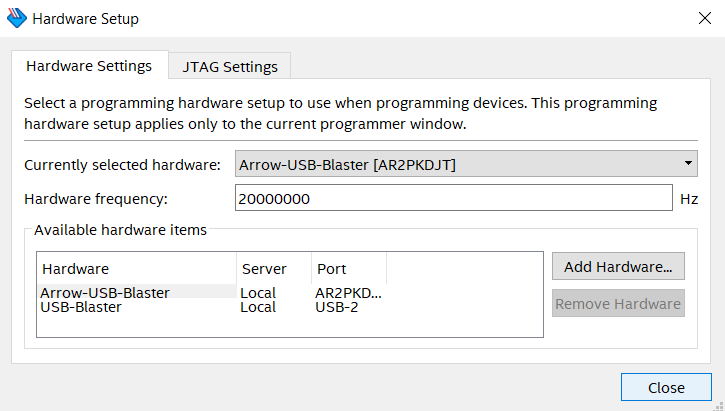Click the Add Hardware... button
725x411 pixels.
(x=618, y=267)
